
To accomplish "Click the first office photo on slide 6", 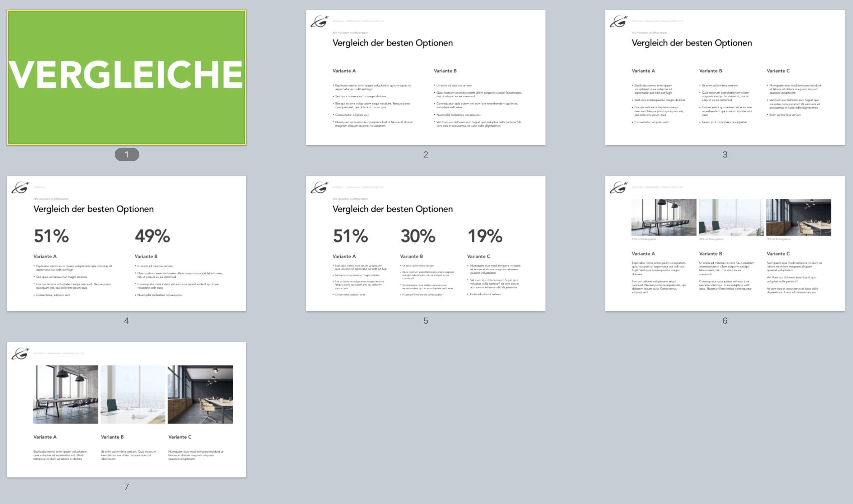I will 664,217.
